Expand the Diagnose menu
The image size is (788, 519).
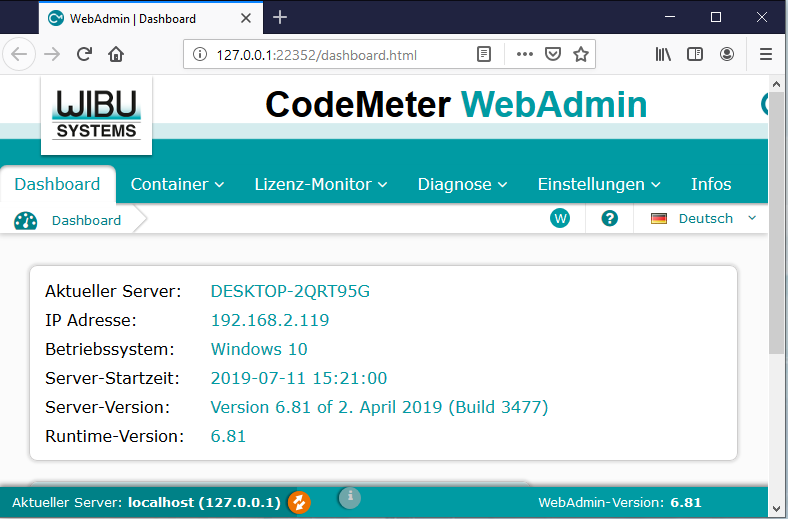tap(462, 184)
